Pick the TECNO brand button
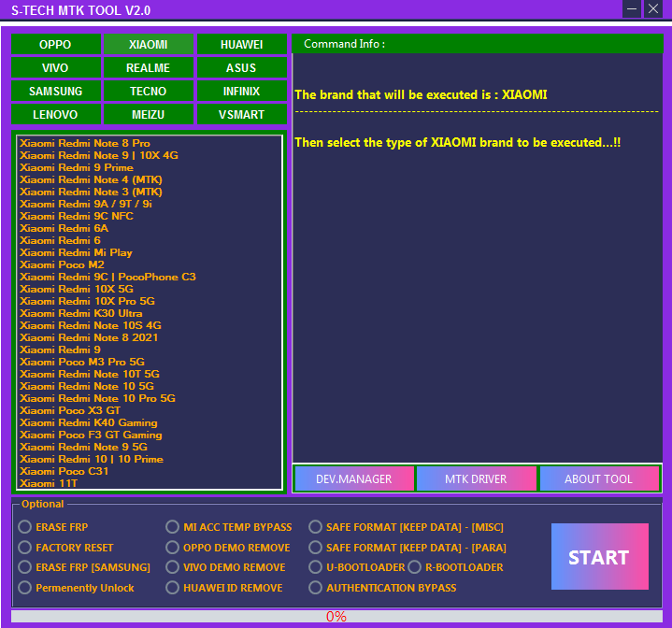Image resolution: width=672 pixels, height=628 pixels. point(149,92)
